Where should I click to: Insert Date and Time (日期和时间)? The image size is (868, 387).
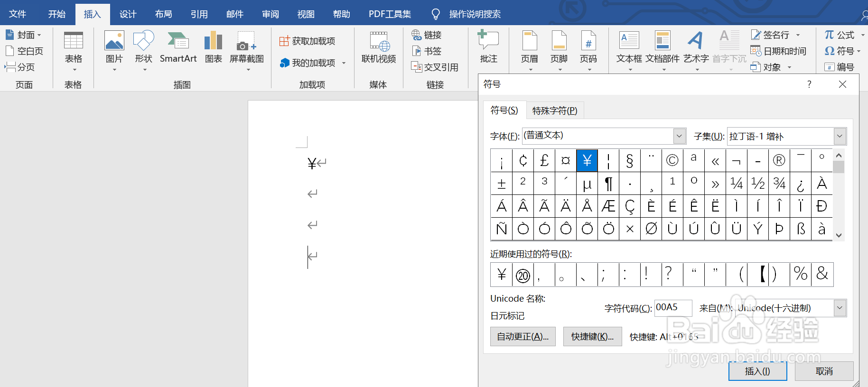[x=778, y=51]
